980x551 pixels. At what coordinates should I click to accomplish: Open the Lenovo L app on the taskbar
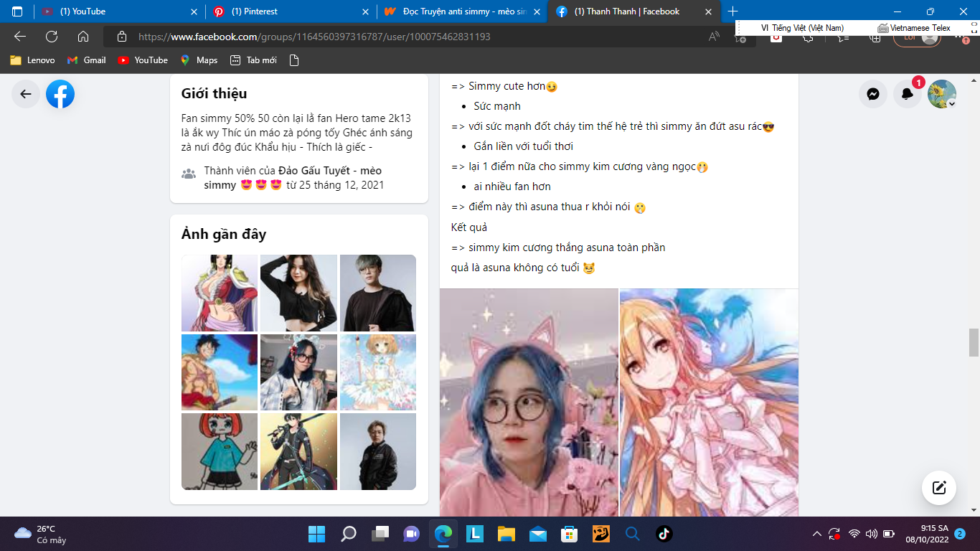[x=474, y=534]
